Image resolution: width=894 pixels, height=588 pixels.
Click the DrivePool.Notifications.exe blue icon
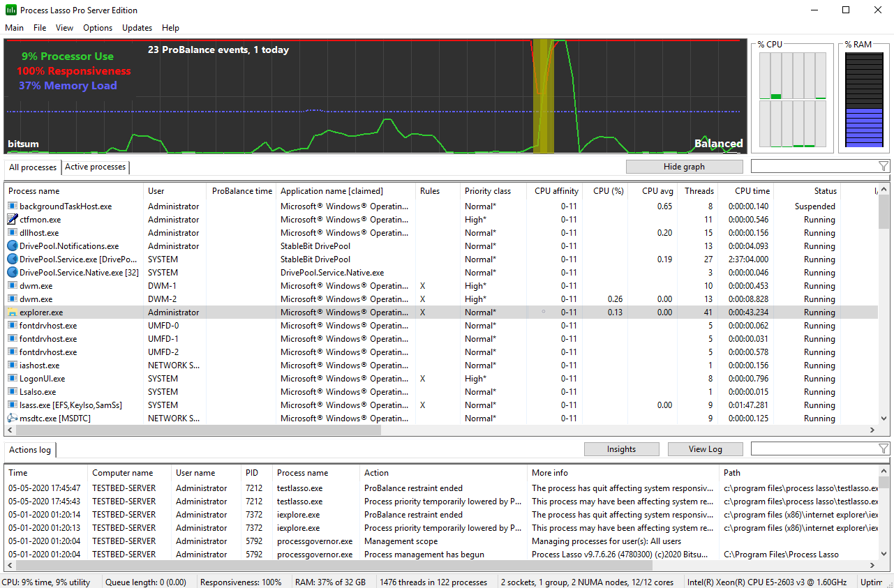(12, 246)
